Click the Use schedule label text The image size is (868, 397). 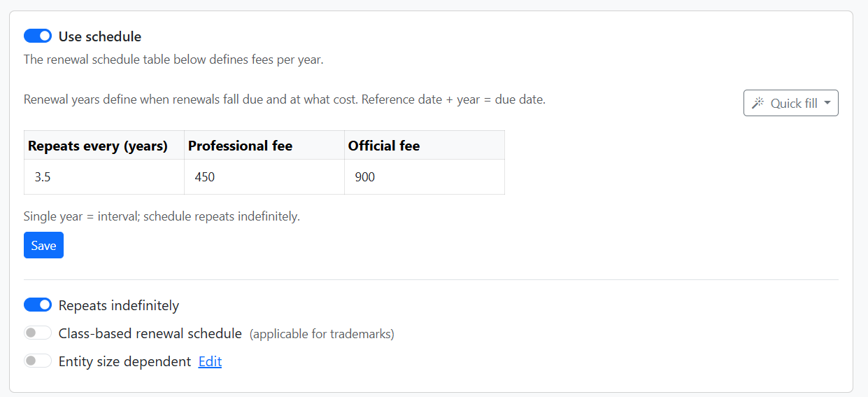pos(100,36)
